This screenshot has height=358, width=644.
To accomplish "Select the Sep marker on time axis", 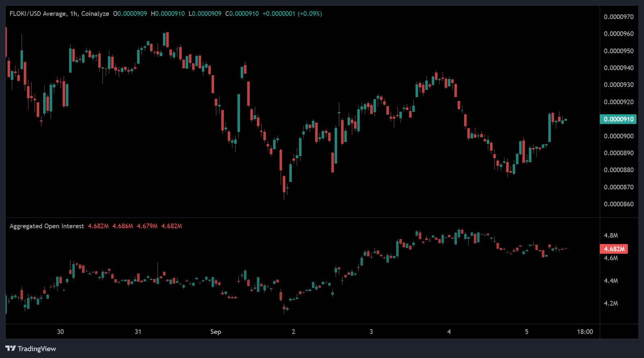I will (x=216, y=332).
